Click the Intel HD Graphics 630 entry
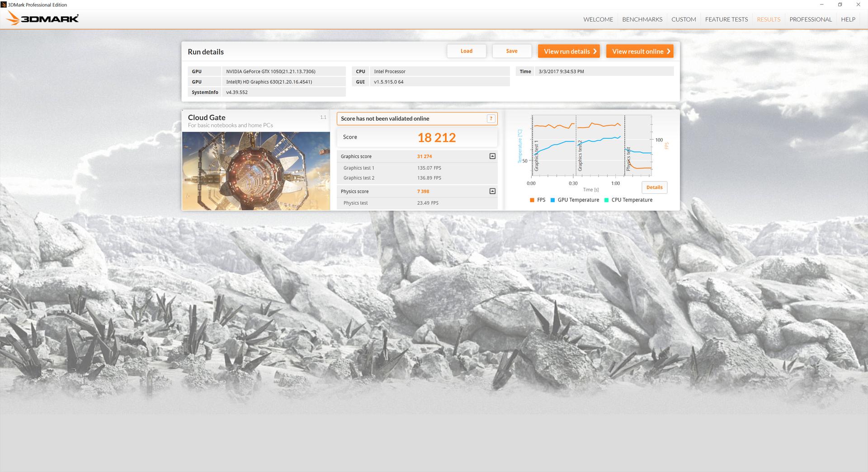Viewport: 868px width, 472px height. 284,82
